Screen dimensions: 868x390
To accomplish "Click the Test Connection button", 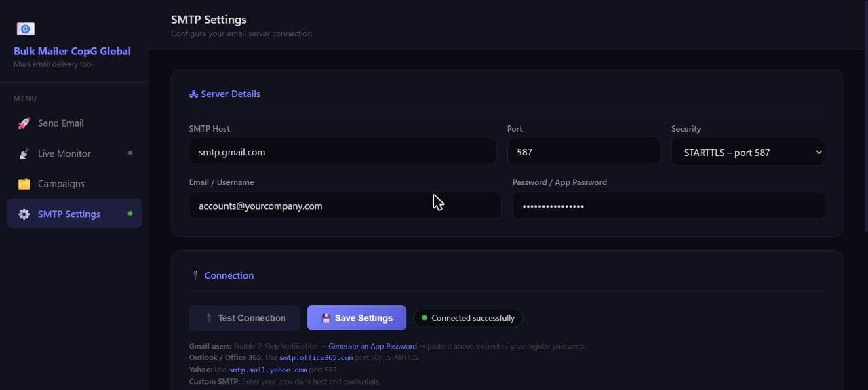I will pos(244,318).
